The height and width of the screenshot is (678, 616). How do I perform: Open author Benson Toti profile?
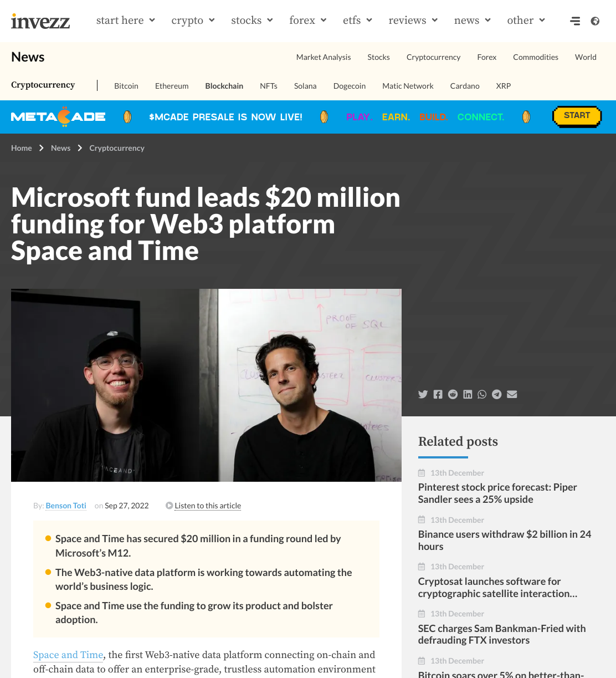pyautogui.click(x=66, y=506)
